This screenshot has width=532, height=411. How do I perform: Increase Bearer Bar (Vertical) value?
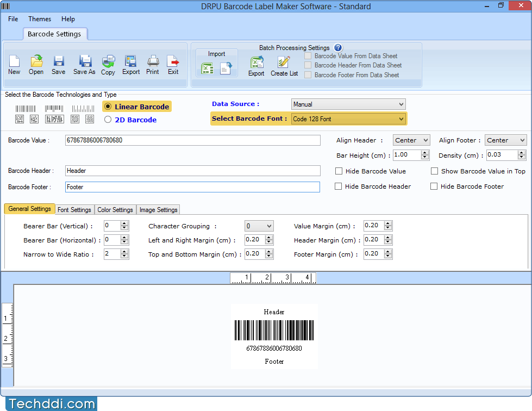click(x=124, y=223)
